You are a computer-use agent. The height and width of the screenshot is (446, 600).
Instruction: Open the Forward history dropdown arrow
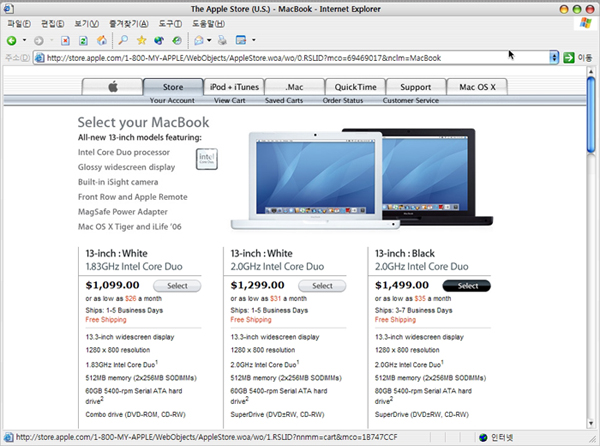click(51, 40)
